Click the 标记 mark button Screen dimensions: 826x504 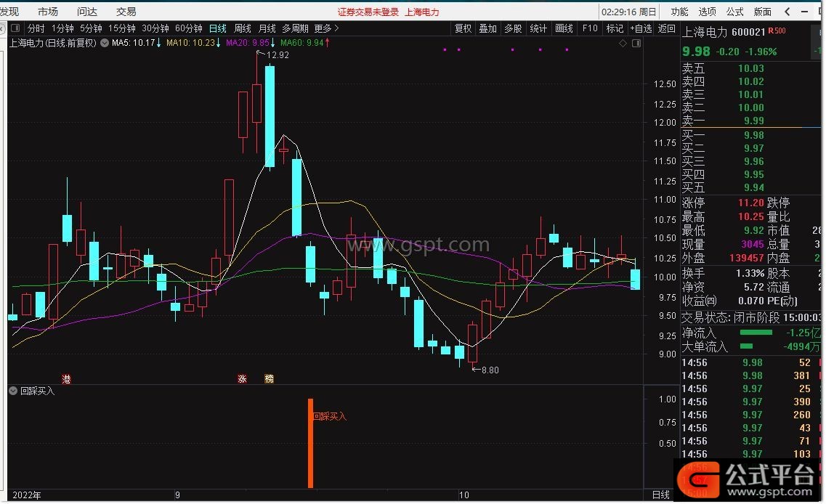615,28
